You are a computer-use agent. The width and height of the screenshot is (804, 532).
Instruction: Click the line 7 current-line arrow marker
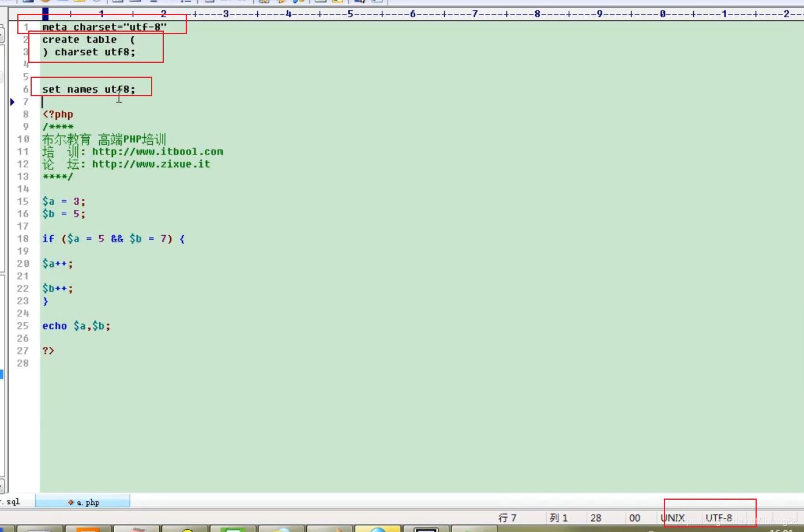[x=12, y=102]
